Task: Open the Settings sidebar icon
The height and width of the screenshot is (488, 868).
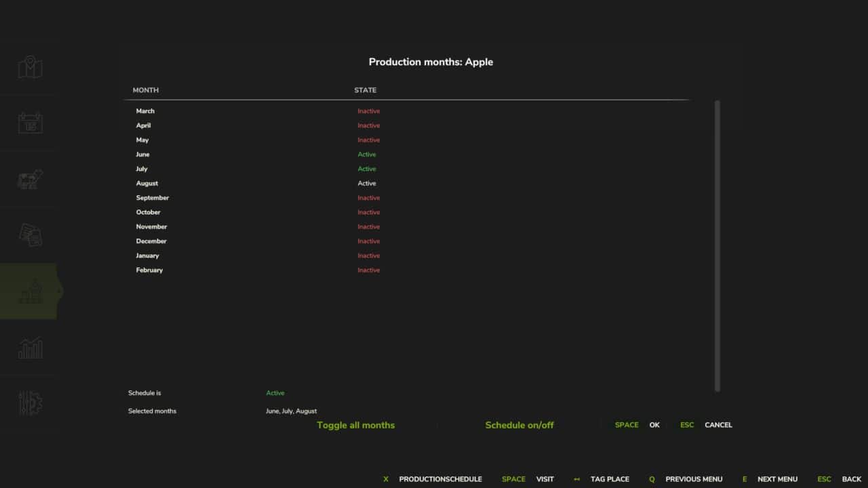Action: click(x=28, y=403)
